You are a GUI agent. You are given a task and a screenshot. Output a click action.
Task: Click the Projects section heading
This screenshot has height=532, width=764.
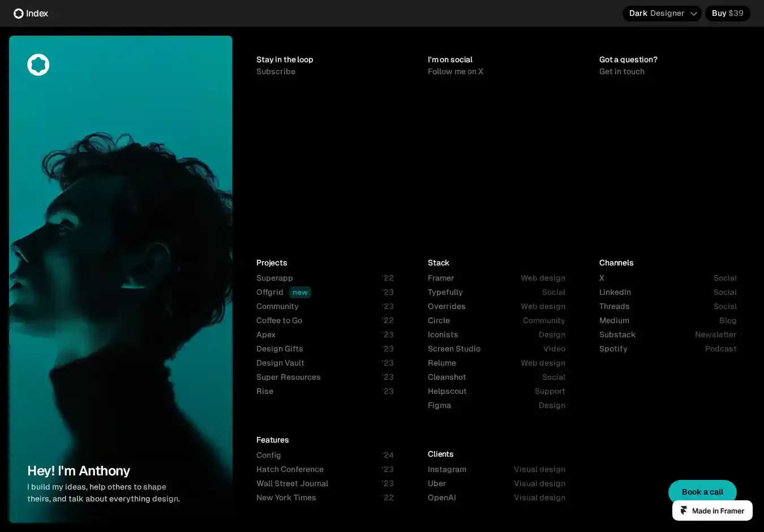pos(272,263)
